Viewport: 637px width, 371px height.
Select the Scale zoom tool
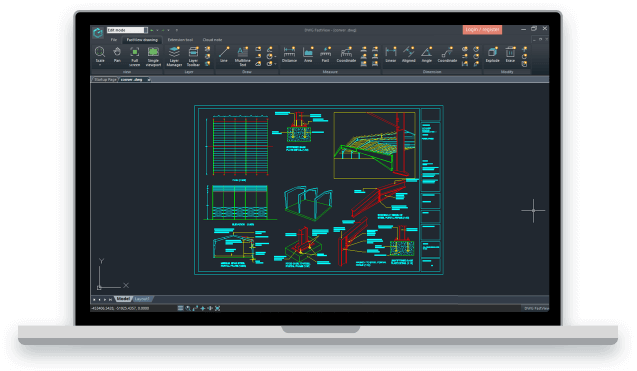coord(100,55)
